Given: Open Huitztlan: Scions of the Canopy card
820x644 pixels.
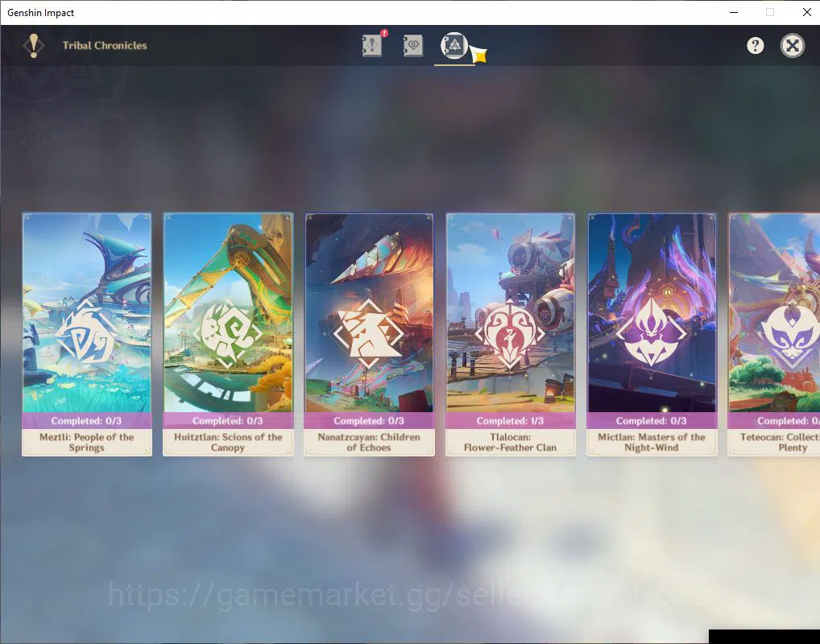Looking at the screenshot, I should 228,334.
